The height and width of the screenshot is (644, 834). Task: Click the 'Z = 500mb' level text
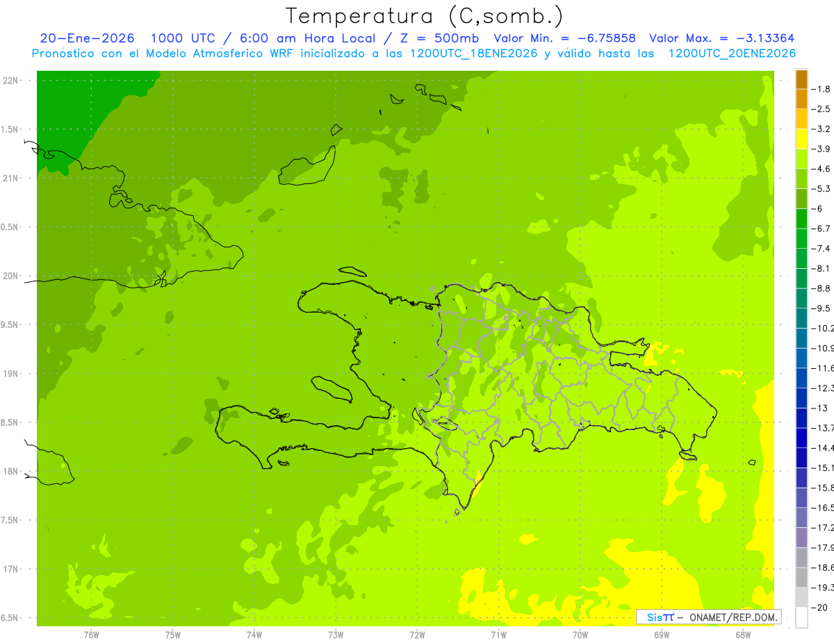pos(439,38)
